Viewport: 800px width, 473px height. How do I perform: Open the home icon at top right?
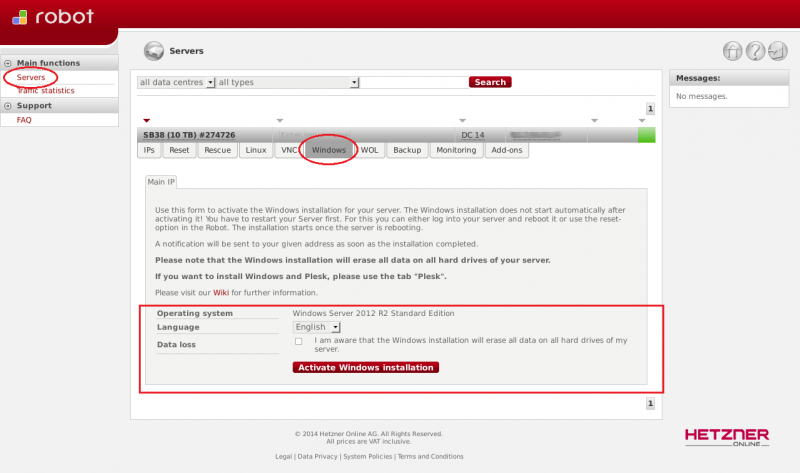[732, 51]
